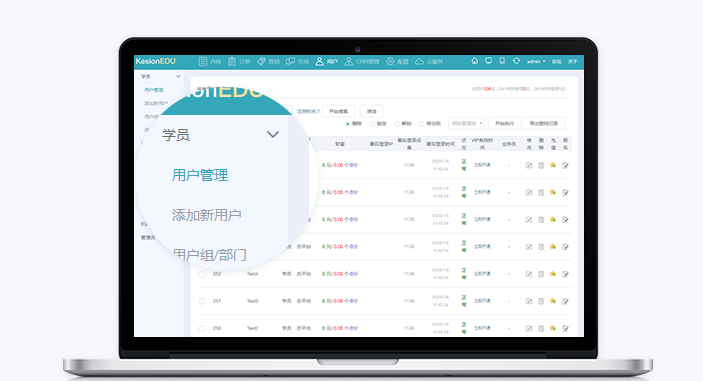Screen dimensions: 703x381
Task: Click 立即开通 VIP link for user 252
Action: (x=482, y=273)
